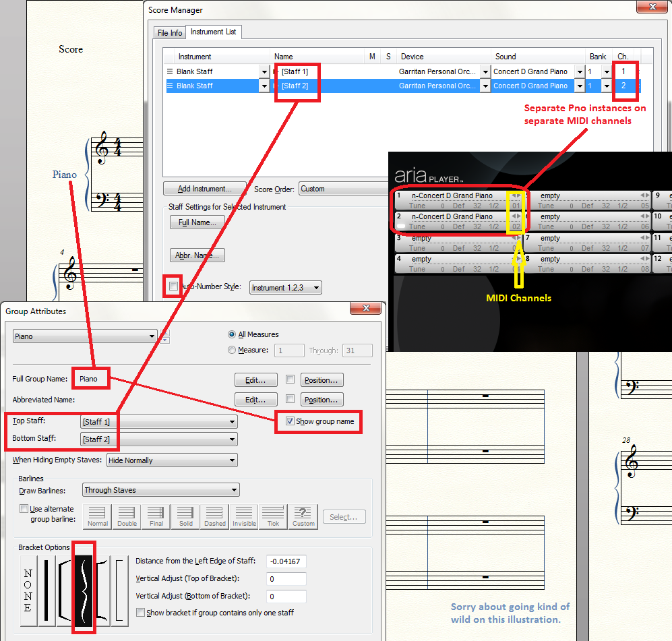Choose the Tick barline icon
This screenshot has width=672, height=641.
pyautogui.click(x=273, y=516)
